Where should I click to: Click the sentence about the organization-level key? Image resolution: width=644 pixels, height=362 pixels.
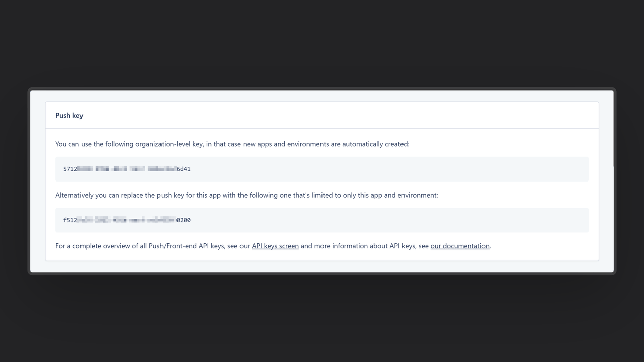(x=232, y=144)
